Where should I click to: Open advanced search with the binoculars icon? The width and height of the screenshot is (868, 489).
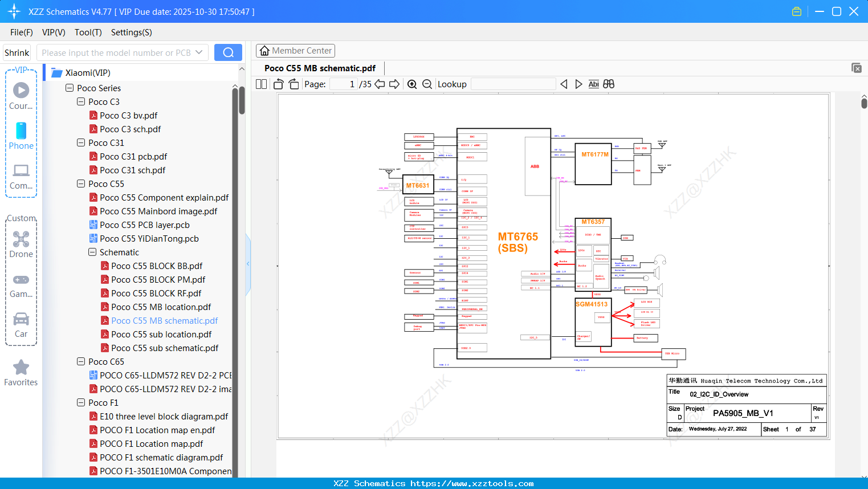[x=609, y=84]
